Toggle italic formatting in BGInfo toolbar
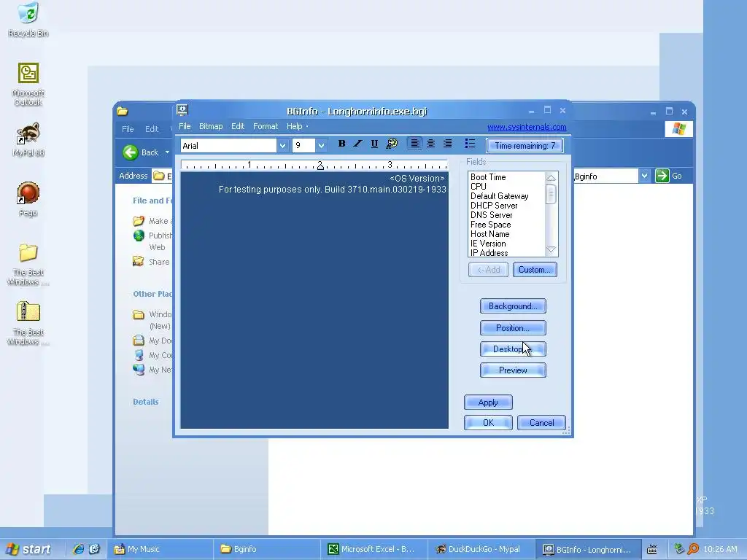The height and width of the screenshot is (560, 747). pos(357,144)
